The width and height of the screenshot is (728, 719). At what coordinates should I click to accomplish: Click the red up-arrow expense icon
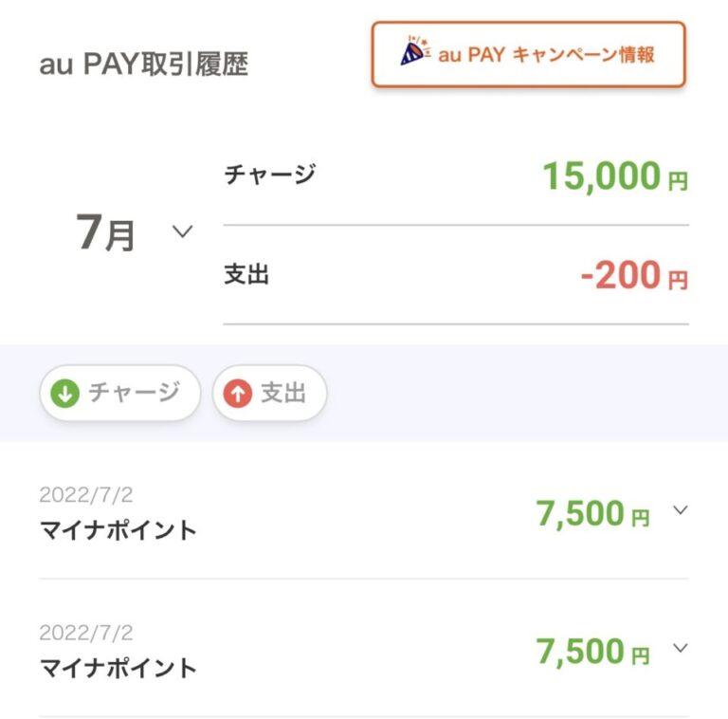[238, 393]
